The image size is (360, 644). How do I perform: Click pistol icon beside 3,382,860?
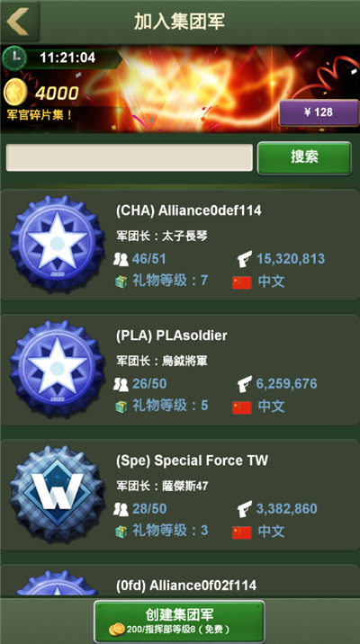pos(245,509)
